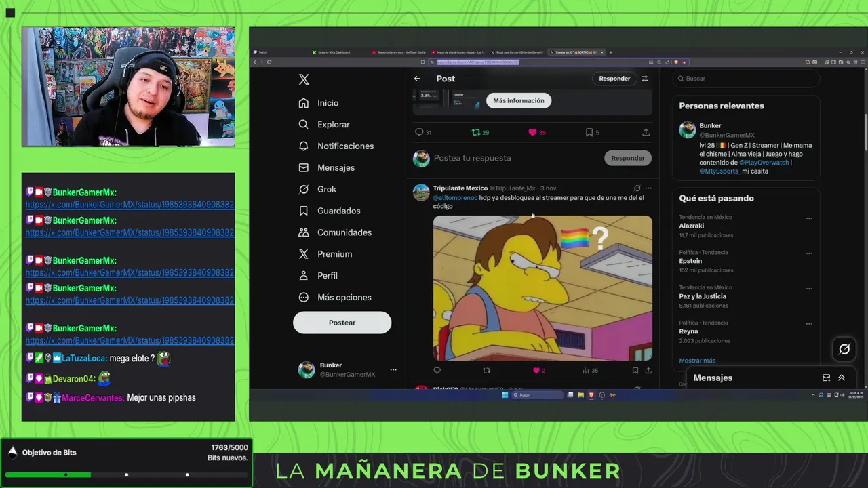Open Tripulante Mexico reply options ellipsis
The image size is (868, 488).
648,188
